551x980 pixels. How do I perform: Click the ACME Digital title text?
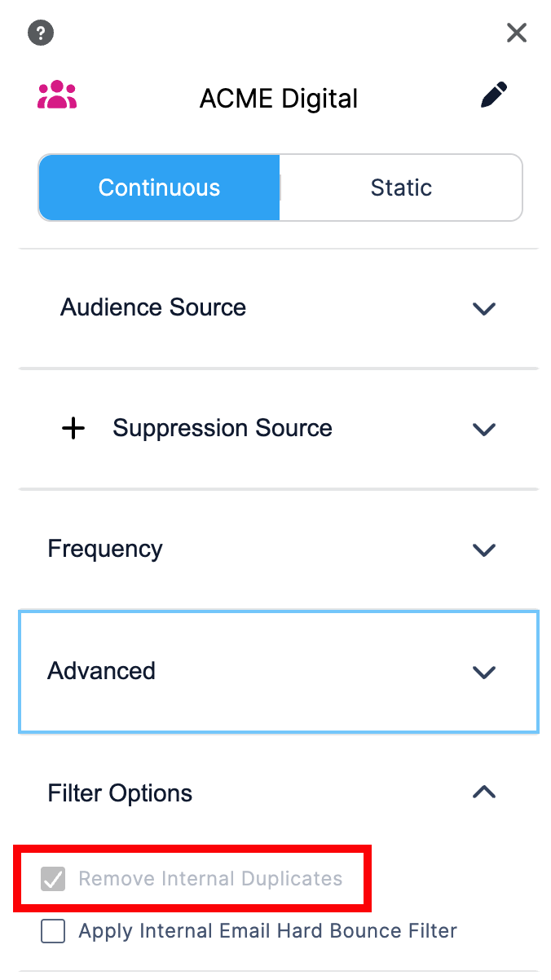[279, 99]
